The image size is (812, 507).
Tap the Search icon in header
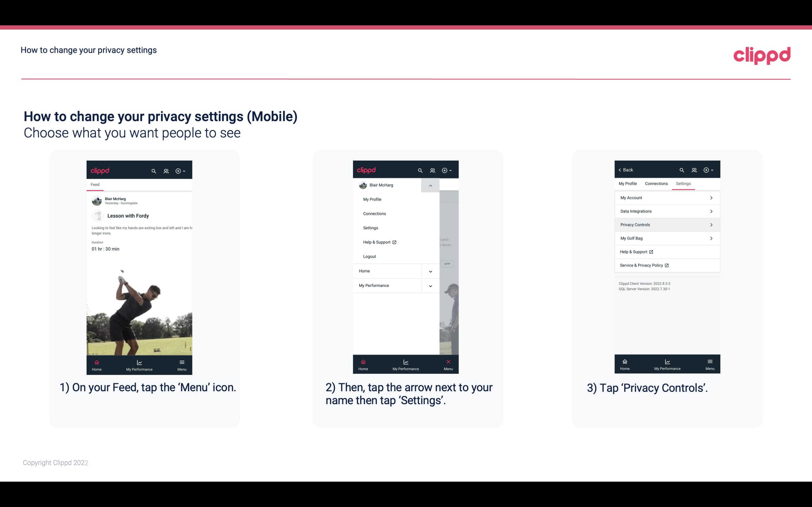[154, 170]
